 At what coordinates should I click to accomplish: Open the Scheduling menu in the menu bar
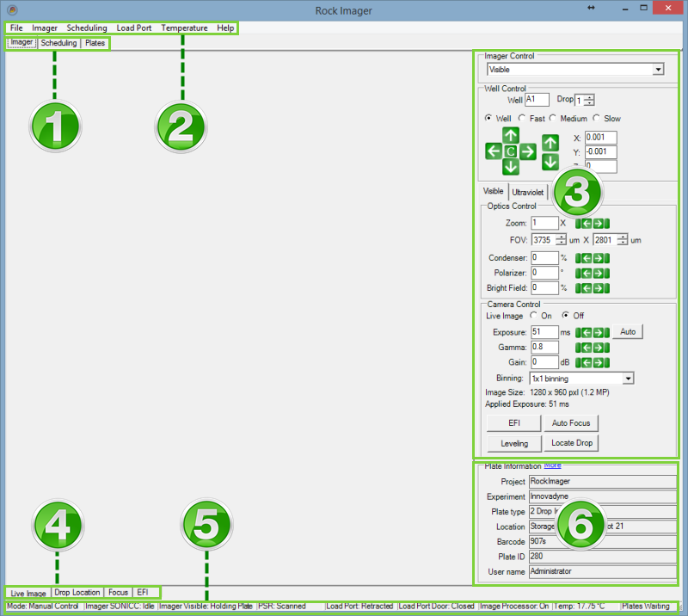coord(87,28)
